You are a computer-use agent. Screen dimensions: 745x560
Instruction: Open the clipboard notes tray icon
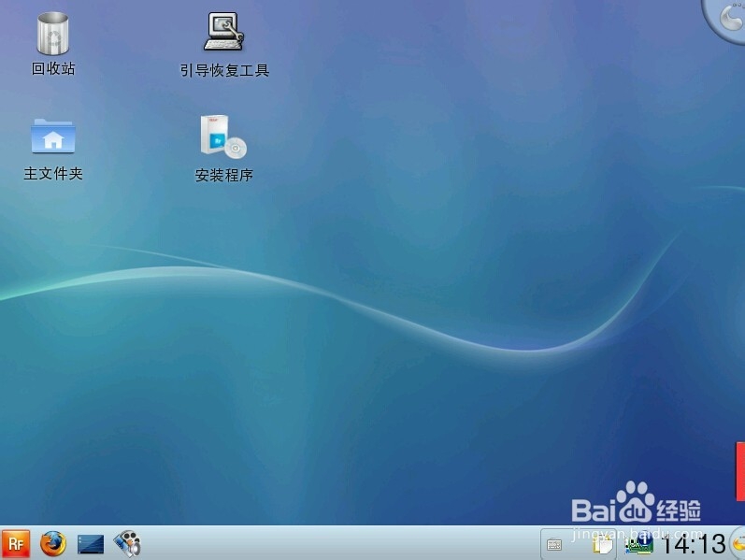pyautogui.click(x=603, y=544)
